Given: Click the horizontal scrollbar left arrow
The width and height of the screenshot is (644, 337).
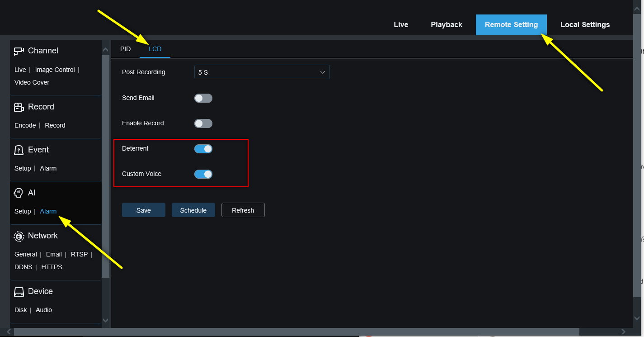Looking at the screenshot, I should coord(9,332).
